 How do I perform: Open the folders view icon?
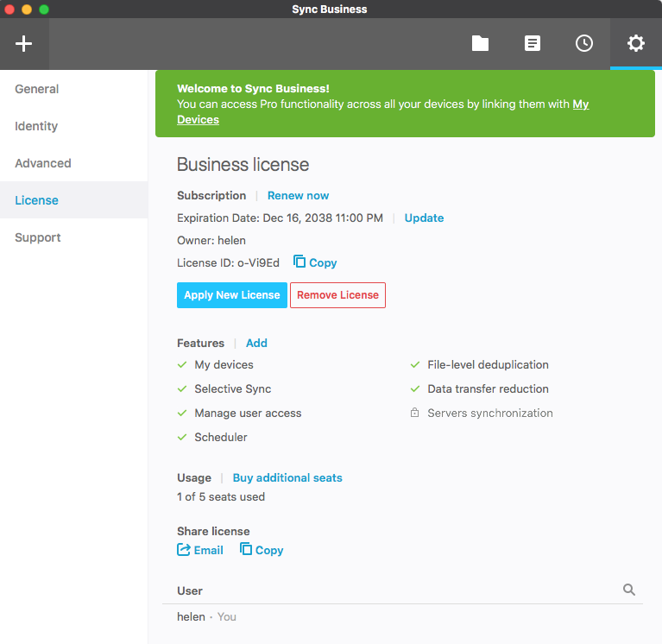(480, 43)
